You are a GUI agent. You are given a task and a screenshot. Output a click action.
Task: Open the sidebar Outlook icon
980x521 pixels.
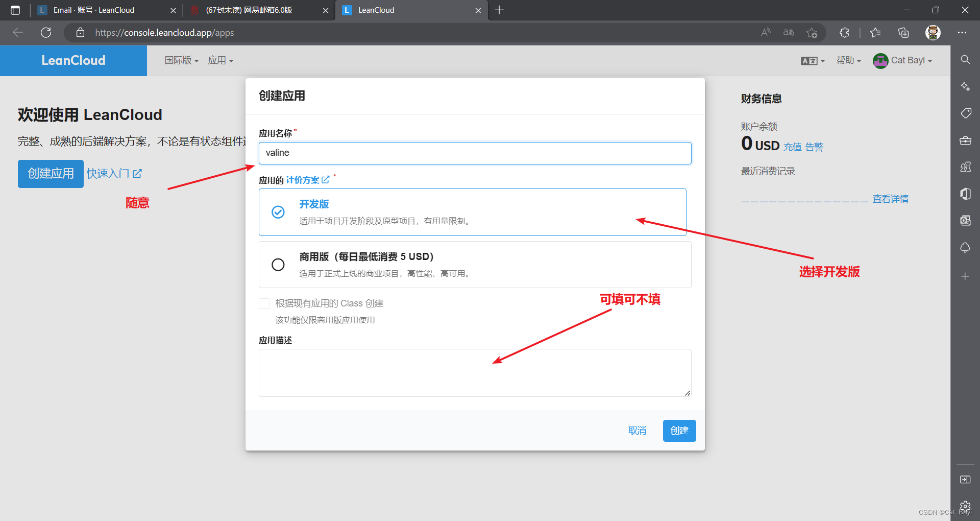tap(965, 221)
